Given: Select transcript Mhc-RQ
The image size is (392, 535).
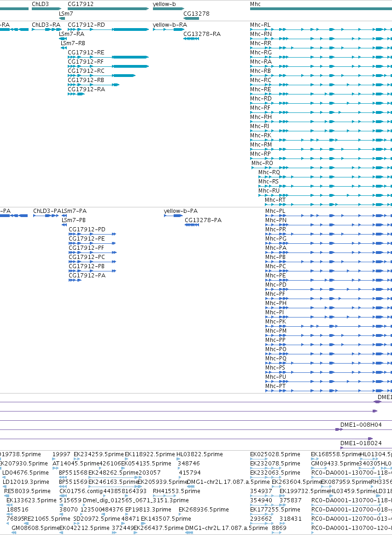Looking at the screenshot, I should (x=269, y=172).
